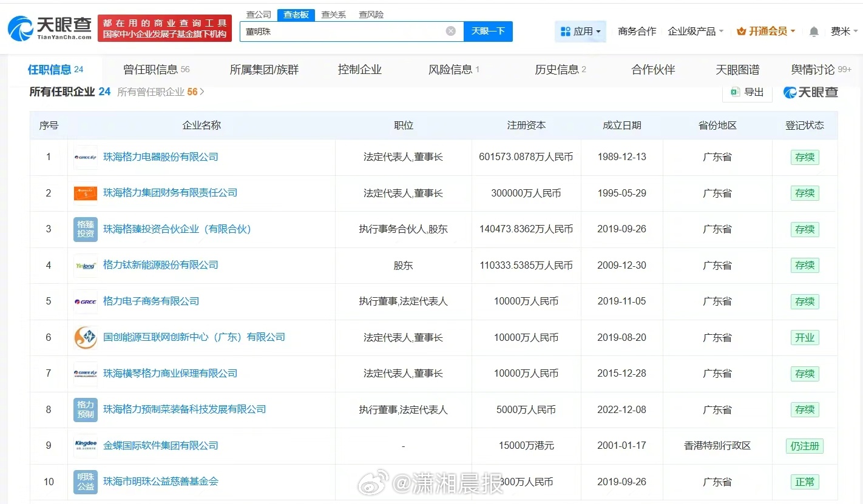Click the 天眼一下 search button

[x=489, y=31]
